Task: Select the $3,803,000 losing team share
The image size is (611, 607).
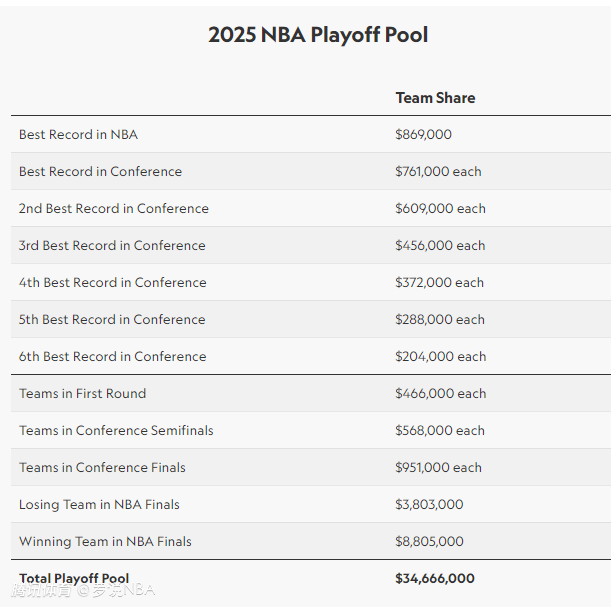Action: point(429,505)
